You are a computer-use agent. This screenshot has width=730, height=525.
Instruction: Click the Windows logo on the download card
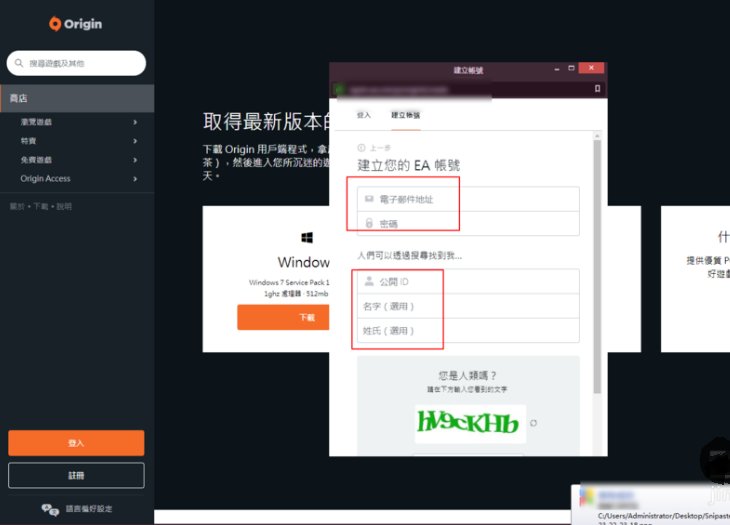click(307, 238)
